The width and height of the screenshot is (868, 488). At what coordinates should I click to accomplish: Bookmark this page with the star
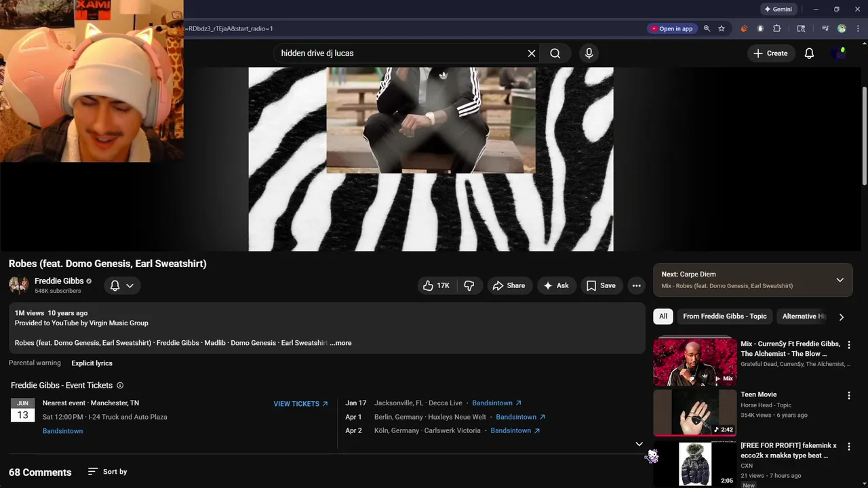click(722, 28)
